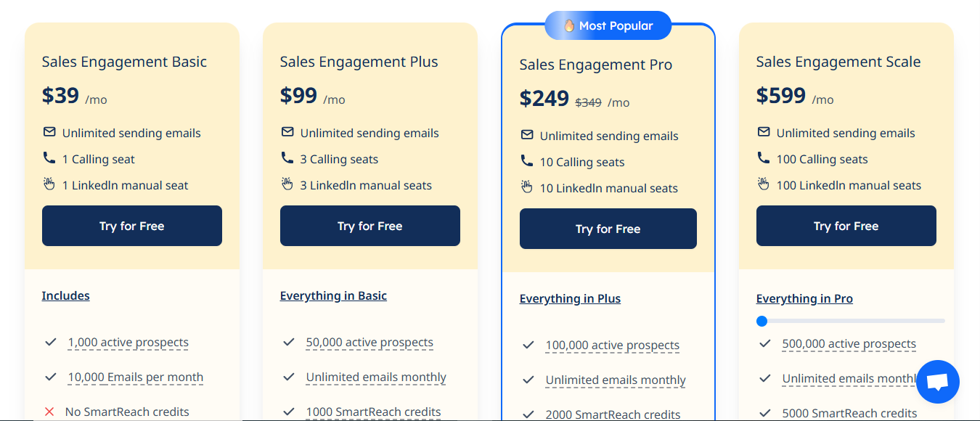Click the hand icon beside 1 LinkedIn manual seat
Viewport: 980px width, 421px height.
point(49,184)
